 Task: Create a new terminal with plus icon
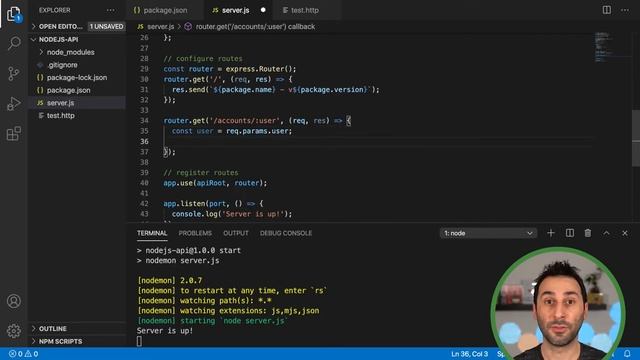pos(551,233)
